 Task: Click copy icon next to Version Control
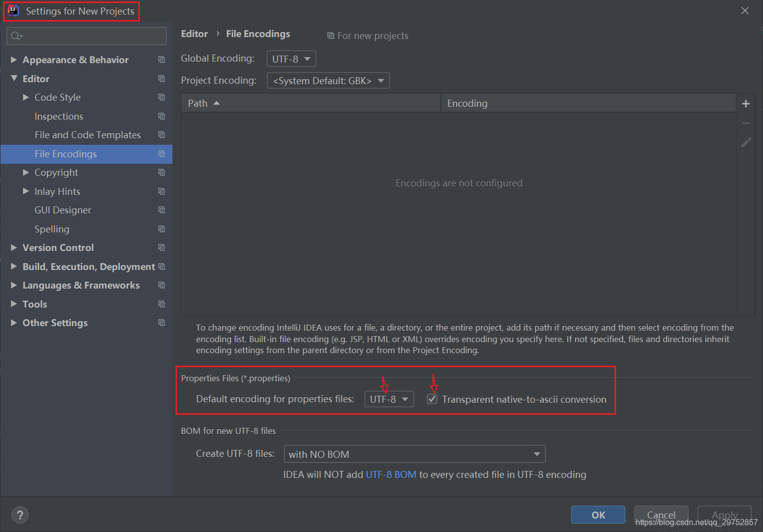[x=161, y=247]
